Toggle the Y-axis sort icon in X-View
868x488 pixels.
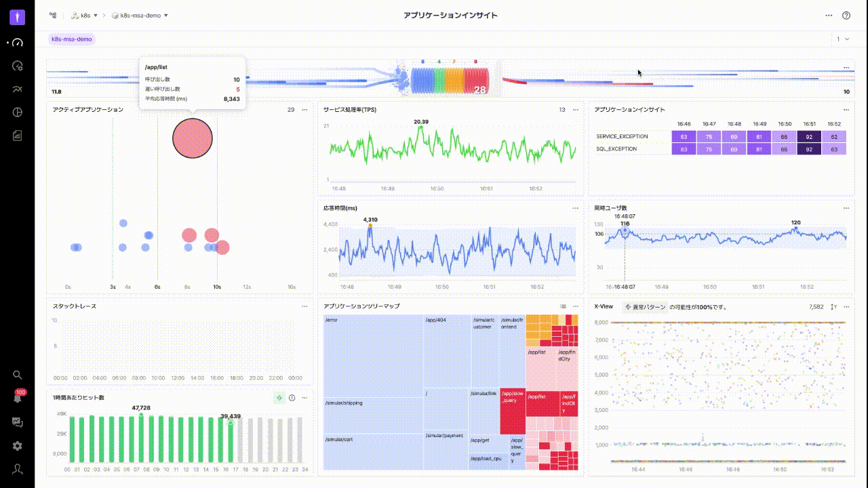(x=833, y=307)
